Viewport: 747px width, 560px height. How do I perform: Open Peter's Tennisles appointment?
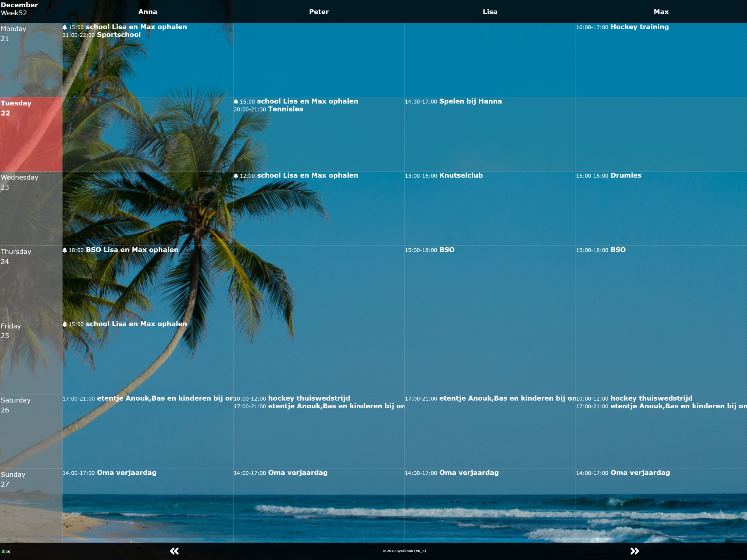[x=285, y=109]
